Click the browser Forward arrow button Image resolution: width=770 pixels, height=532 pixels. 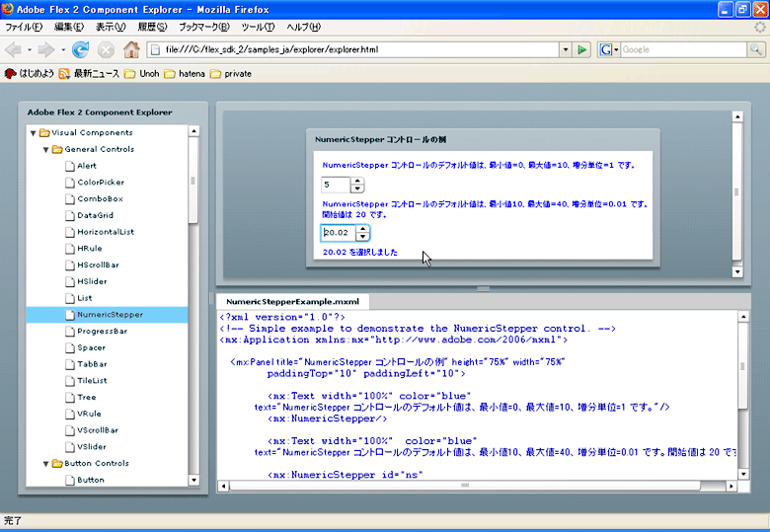point(46,49)
